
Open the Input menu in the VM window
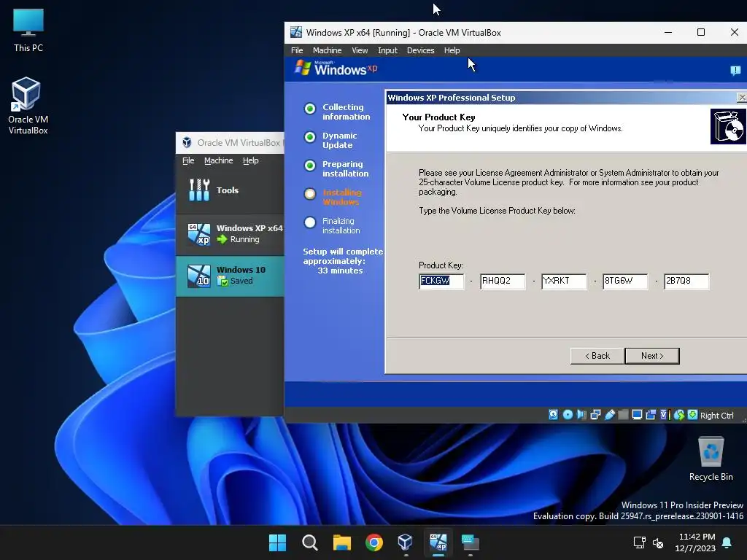tap(387, 50)
